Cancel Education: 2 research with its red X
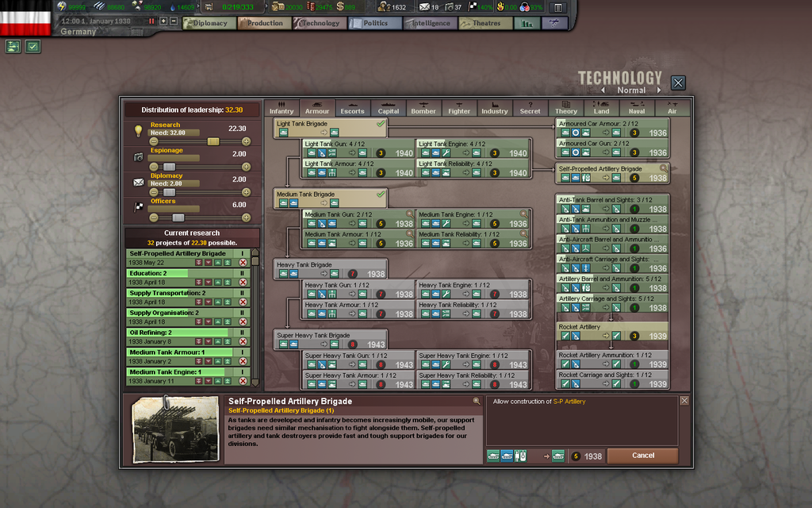This screenshot has width=812, height=508. tap(243, 282)
